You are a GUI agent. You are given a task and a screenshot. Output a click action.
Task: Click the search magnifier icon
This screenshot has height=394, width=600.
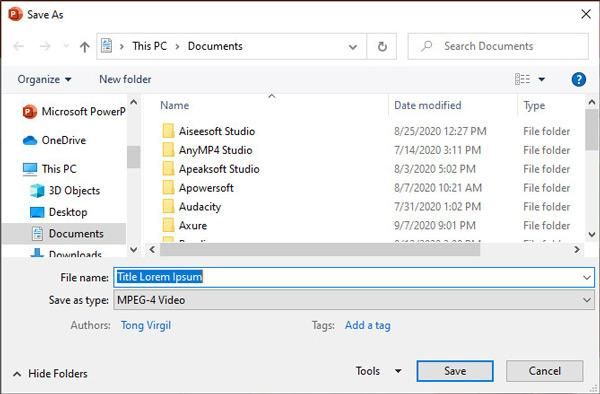[427, 46]
